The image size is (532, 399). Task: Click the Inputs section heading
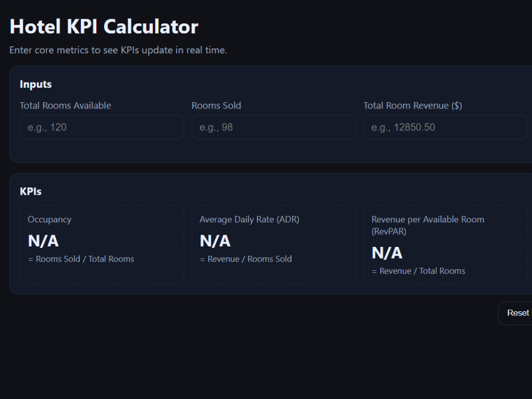[36, 84]
